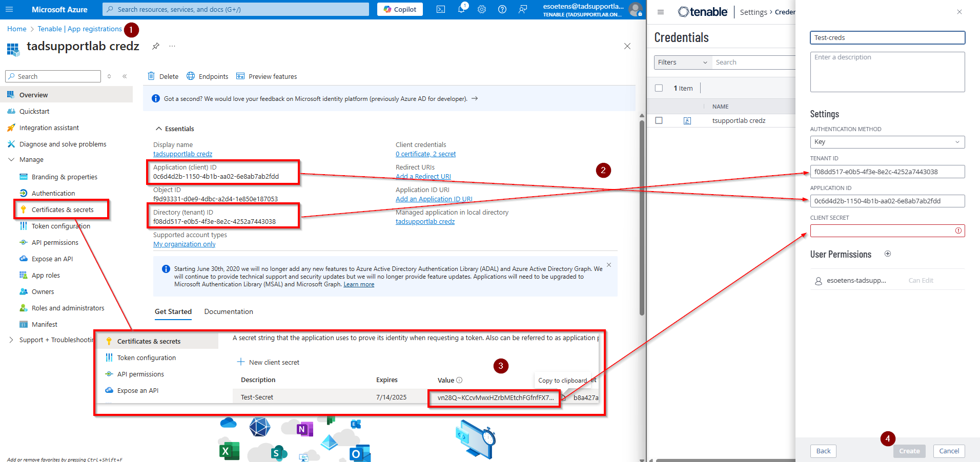Collapse the Azure left navigation pane
The image size is (980, 462).
tap(125, 76)
